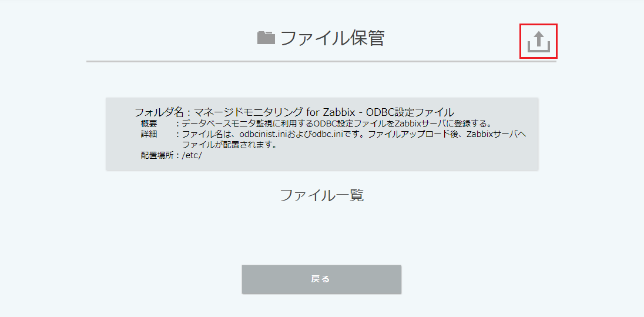The width and height of the screenshot is (644, 317).
Task: Click the 配置場所 label
Action: 157,156
